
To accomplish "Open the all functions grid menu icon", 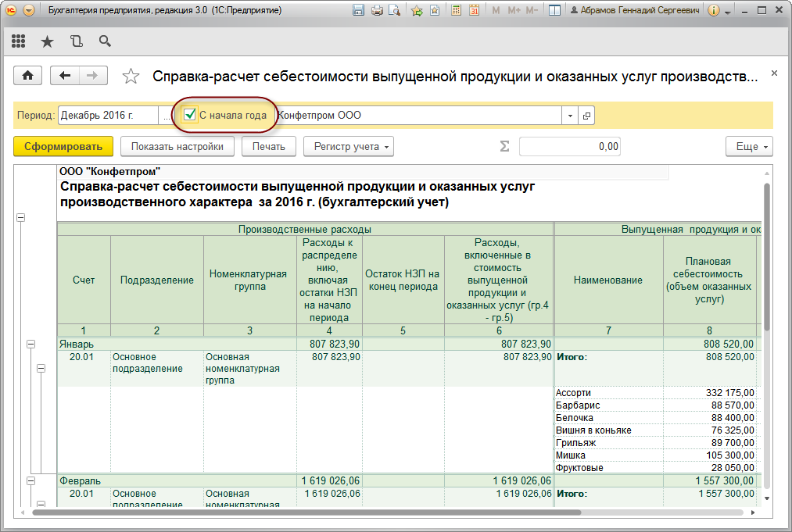I will 17,41.
